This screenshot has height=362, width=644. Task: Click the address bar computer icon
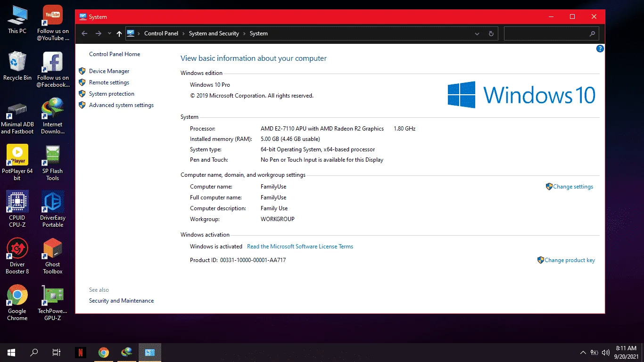[131, 33]
